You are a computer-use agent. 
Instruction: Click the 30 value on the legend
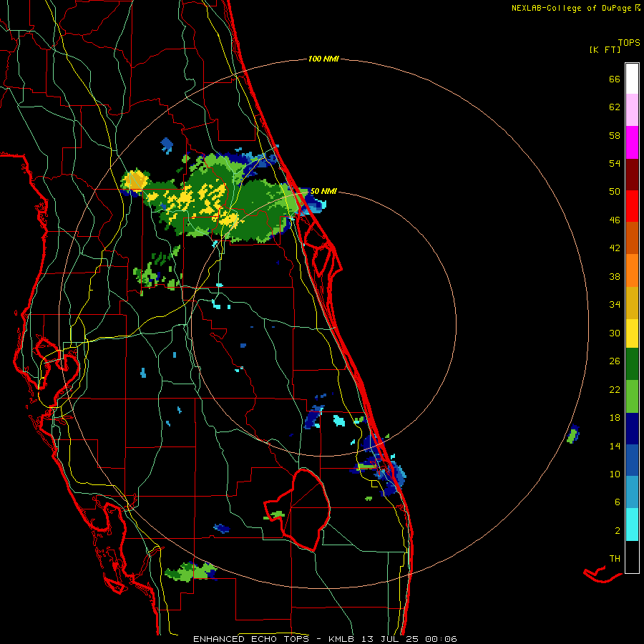click(615, 333)
